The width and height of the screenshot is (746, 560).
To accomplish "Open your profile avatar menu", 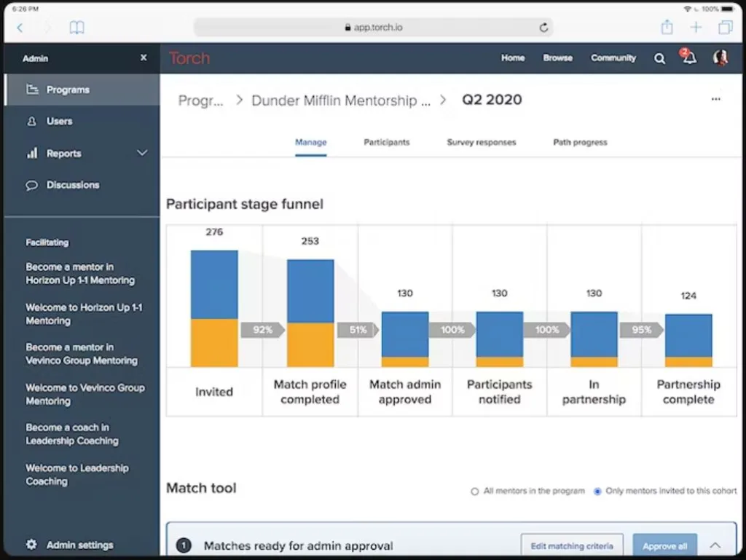I will [x=720, y=58].
